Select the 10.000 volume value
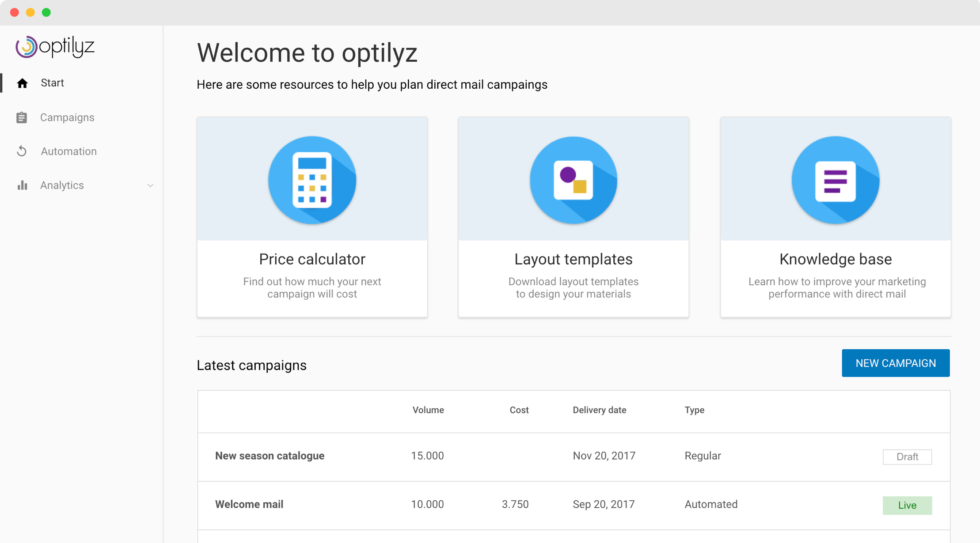This screenshot has height=543, width=980. [x=427, y=505]
